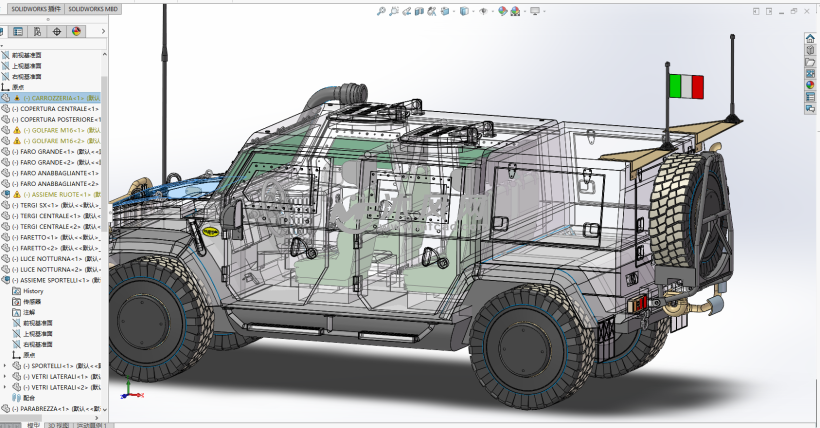This screenshot has height=428, width=820.
Task: Click the View Orientation cube icon
Action: [x=445, y=11]
